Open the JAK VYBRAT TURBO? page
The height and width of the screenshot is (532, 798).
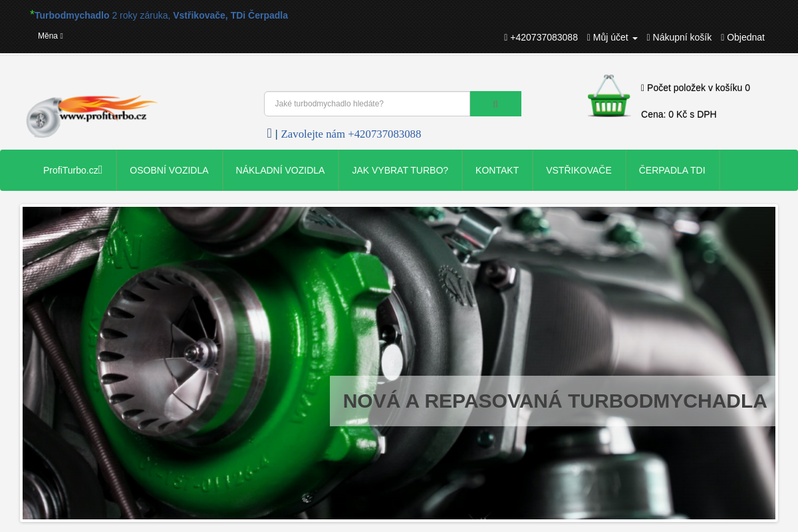pyautogui.click(x=400, y=170)
